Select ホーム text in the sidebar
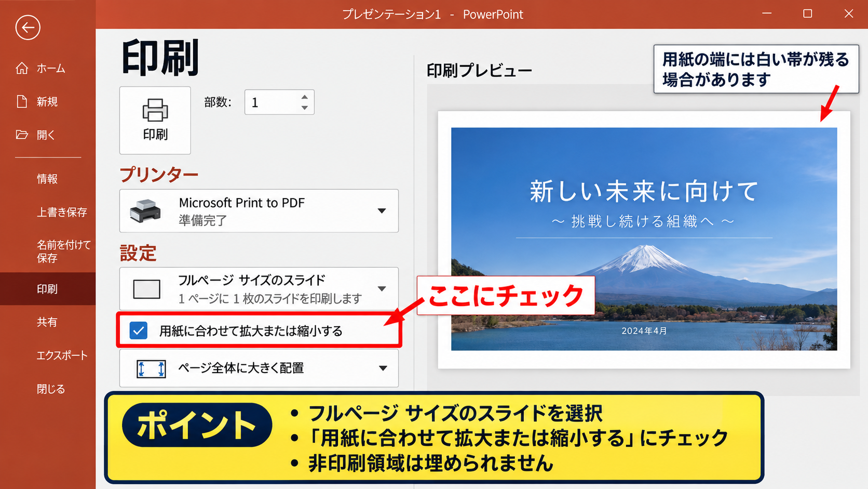 [51, 68]
